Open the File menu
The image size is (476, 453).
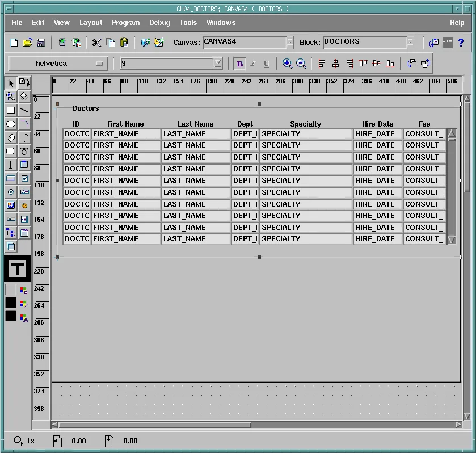pos(16,23)
